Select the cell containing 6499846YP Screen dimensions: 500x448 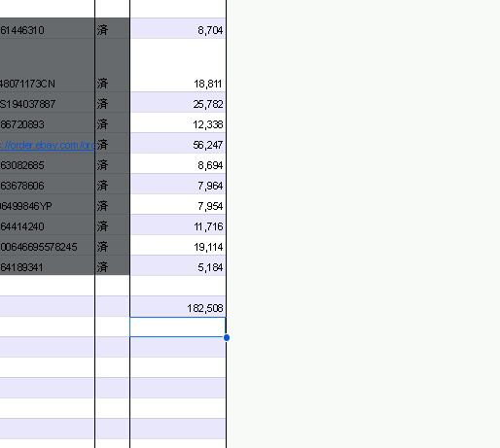[47, 206]
